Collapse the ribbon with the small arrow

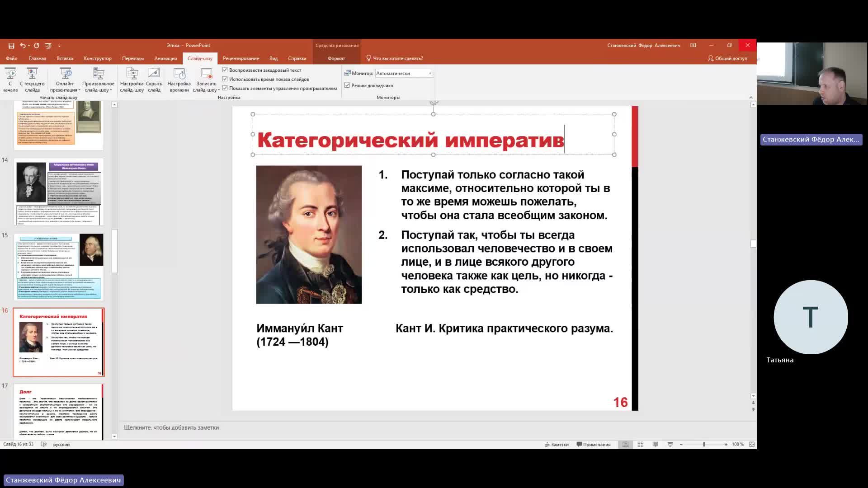(751, 97)
